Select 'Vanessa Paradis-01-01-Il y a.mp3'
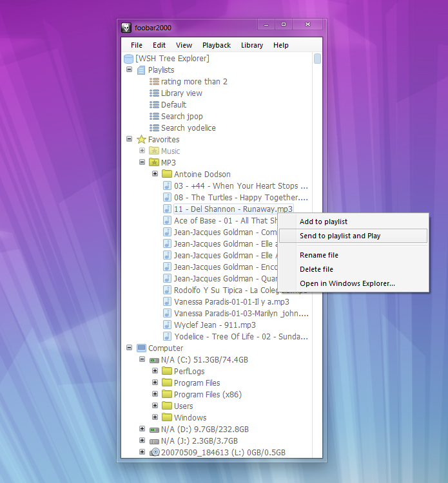This screenshot has width=448, height=483. tap(231, 302)
